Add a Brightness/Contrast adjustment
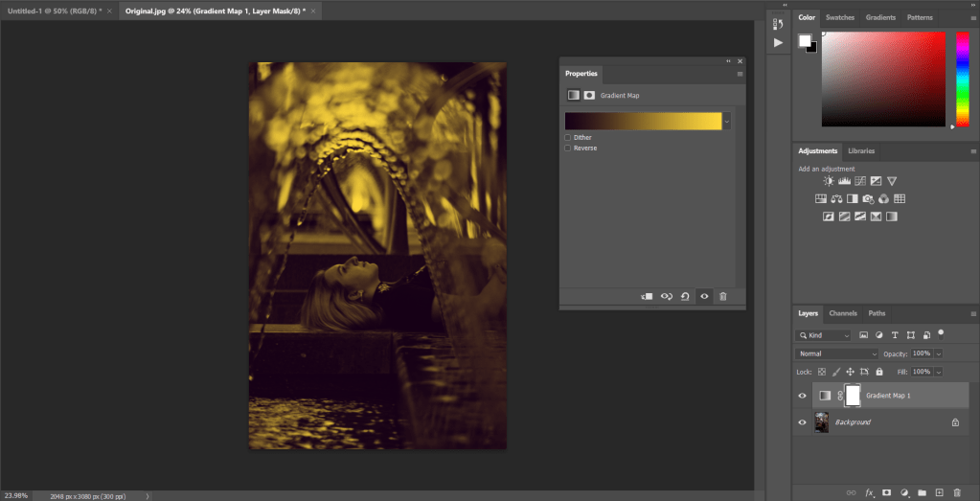 pos(829,181)
